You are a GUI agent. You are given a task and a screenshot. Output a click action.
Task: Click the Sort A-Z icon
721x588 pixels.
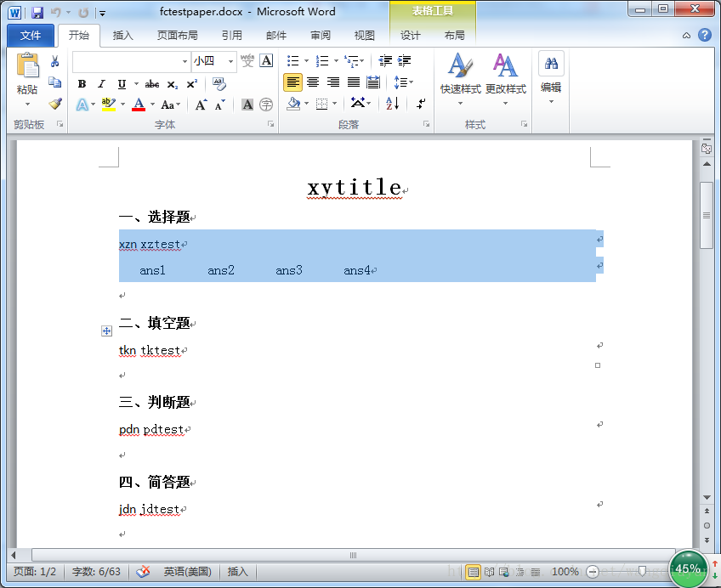click(393, 104)
